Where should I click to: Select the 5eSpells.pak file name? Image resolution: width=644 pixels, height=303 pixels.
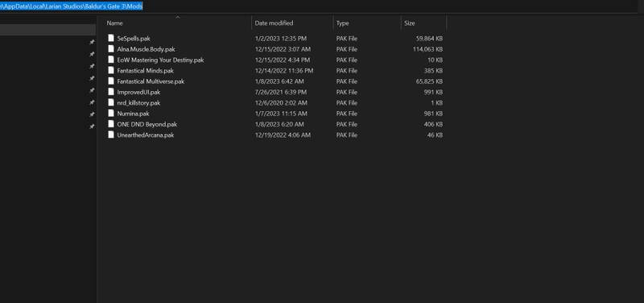(134, 38)
